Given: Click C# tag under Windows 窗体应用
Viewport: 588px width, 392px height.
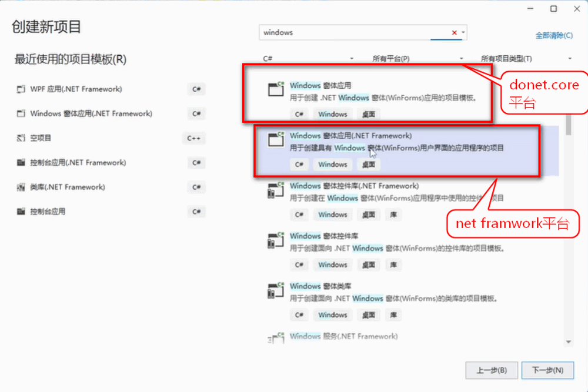Looking at the screenshot, I should (299, 114).
